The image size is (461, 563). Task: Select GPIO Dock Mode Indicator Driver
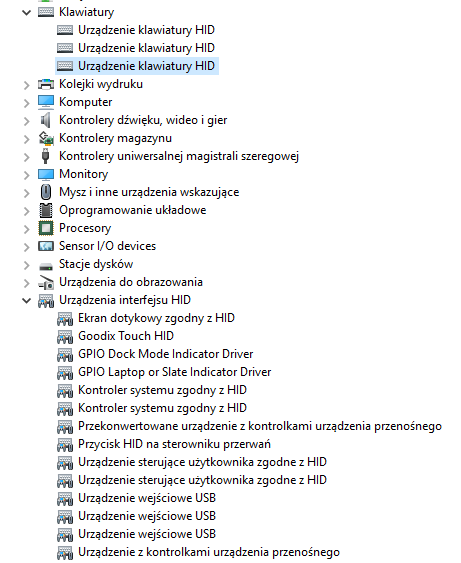tap(166, 354)
